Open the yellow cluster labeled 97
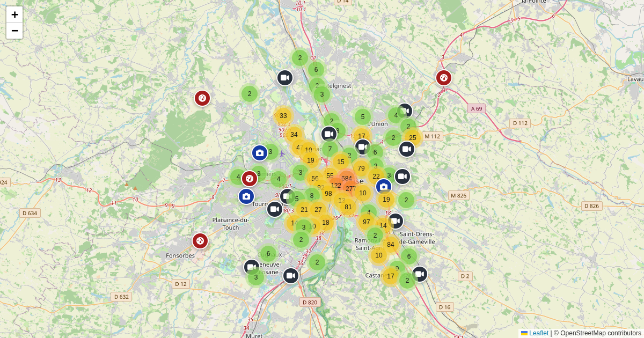 click(367, 222)
